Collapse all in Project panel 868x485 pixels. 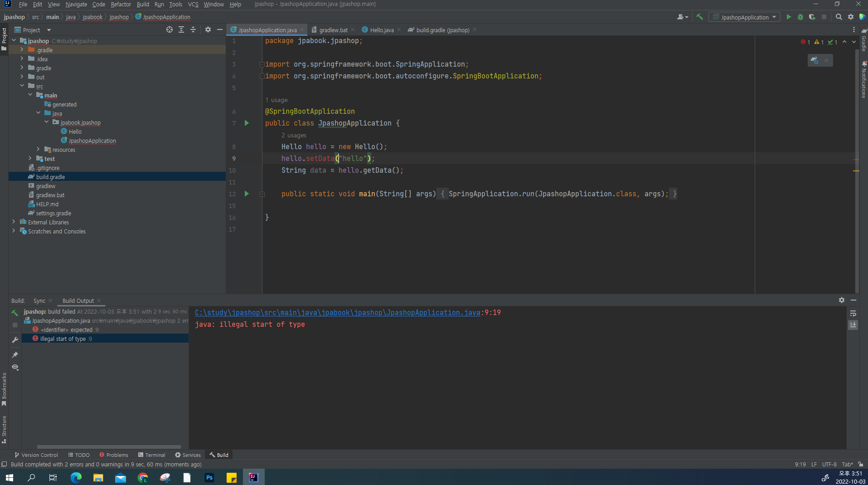[x=193, y=29]
